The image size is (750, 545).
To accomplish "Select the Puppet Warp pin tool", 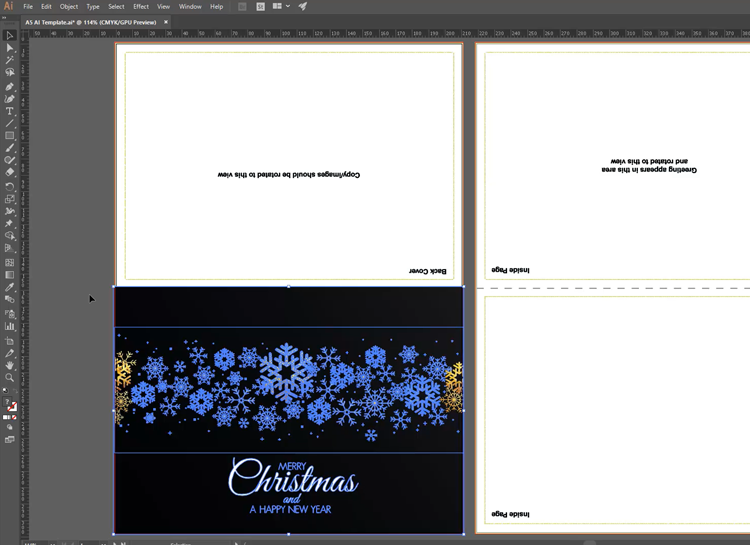I will point(10,223).
